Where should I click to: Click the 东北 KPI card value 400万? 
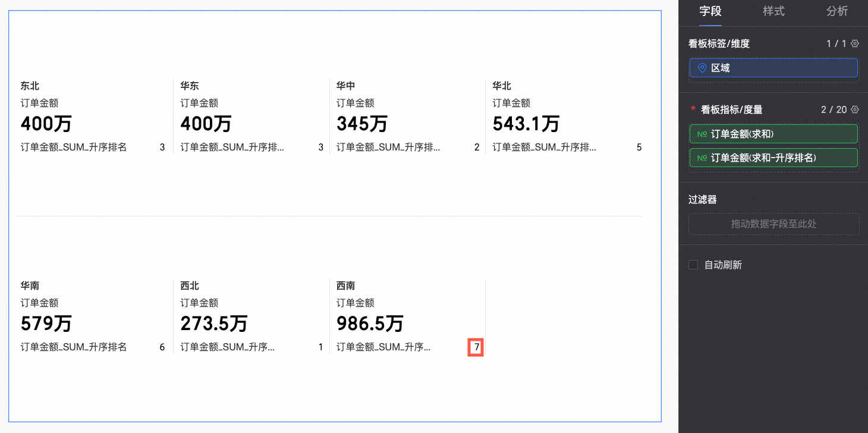click(x=46, y=124)
